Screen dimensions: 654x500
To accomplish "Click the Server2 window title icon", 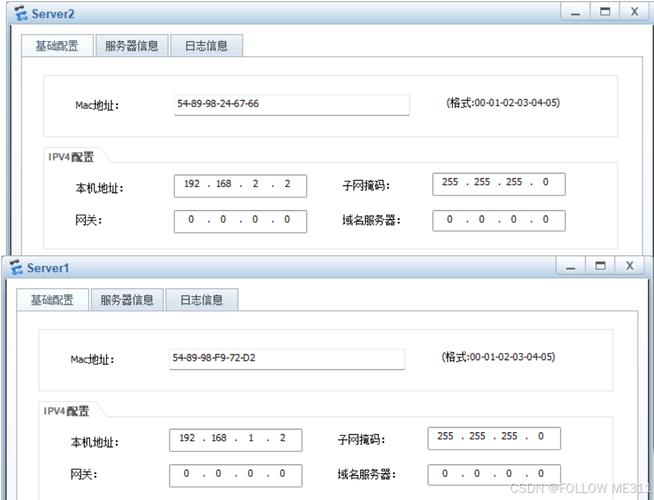I will coord(21,13).
